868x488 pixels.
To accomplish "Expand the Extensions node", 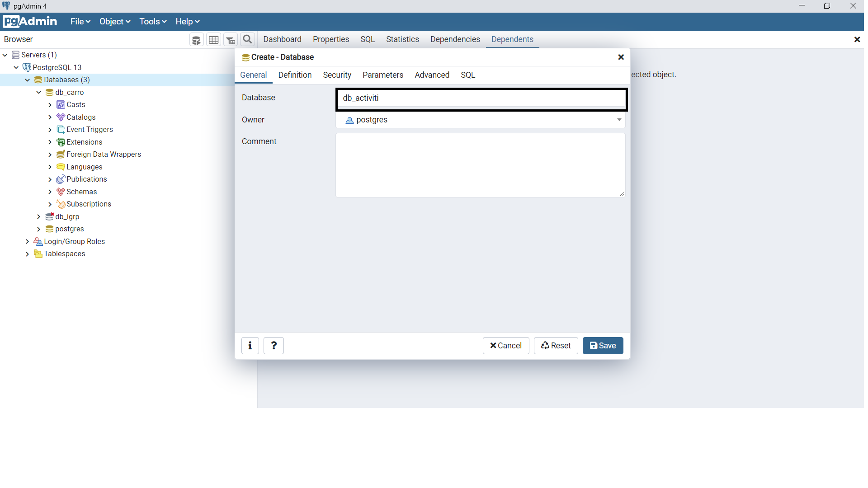I will pos(50,142).
